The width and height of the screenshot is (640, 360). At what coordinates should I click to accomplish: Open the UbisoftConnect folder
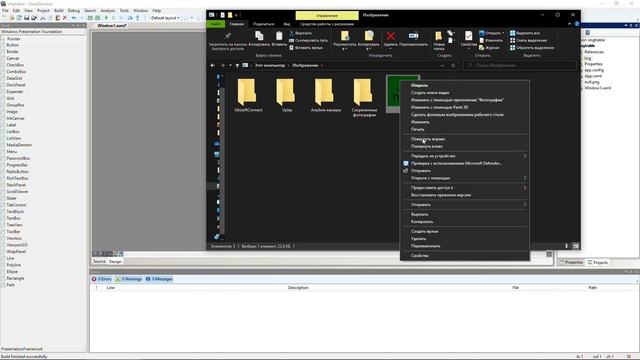[x=248, y=95]
